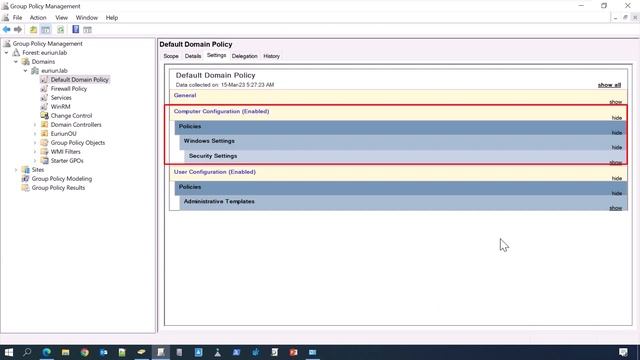Click the Group Policy Results icon

click(x=25, y=188)
